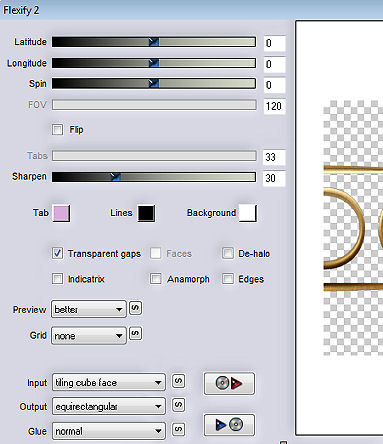The height and width of the screenshot is (444, 383).
Task: Click the Spin value field
Action: [275, 85]
